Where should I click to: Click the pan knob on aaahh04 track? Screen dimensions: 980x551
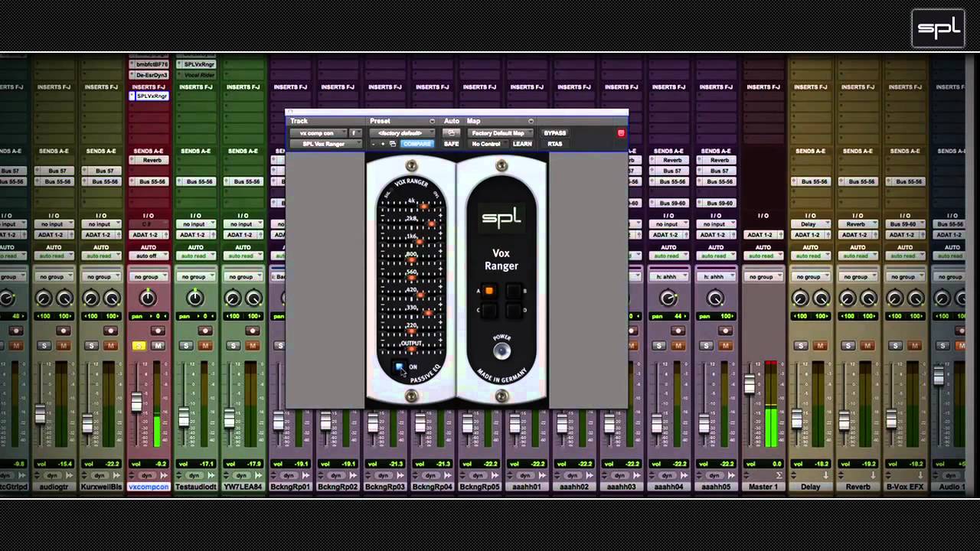pos(668,298)
